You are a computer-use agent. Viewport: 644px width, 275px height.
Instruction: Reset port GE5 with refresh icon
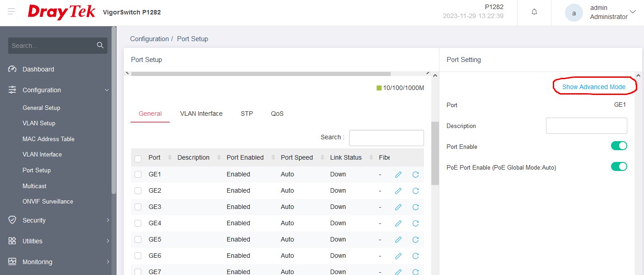(415, 240)
